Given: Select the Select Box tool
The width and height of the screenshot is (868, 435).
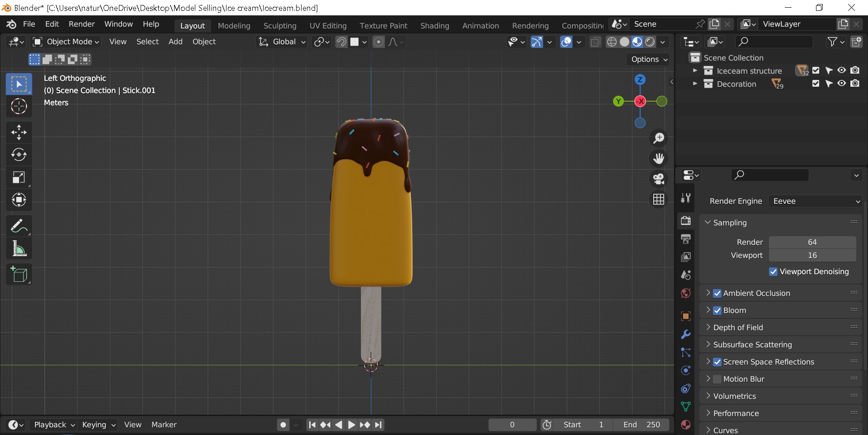Looking at the screenshot, I should (x=19, y=84).
